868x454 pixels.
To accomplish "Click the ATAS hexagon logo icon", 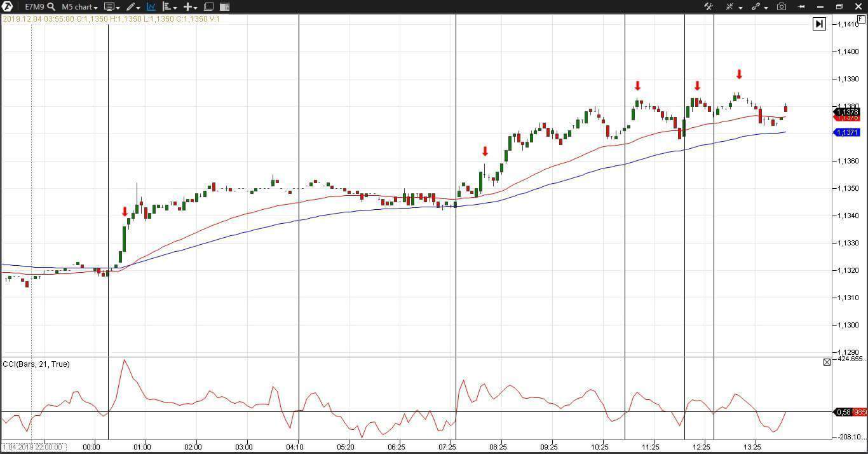I will pyautogui.click(x=8, y=6).
